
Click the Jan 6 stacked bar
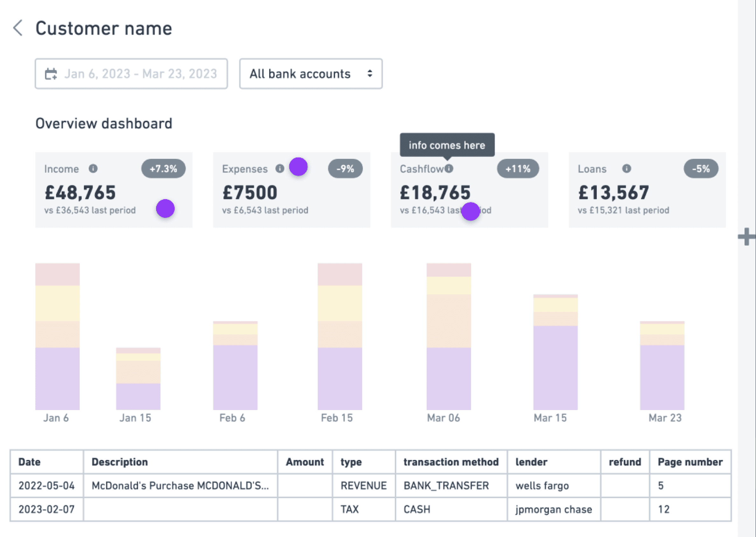[58, 336]
